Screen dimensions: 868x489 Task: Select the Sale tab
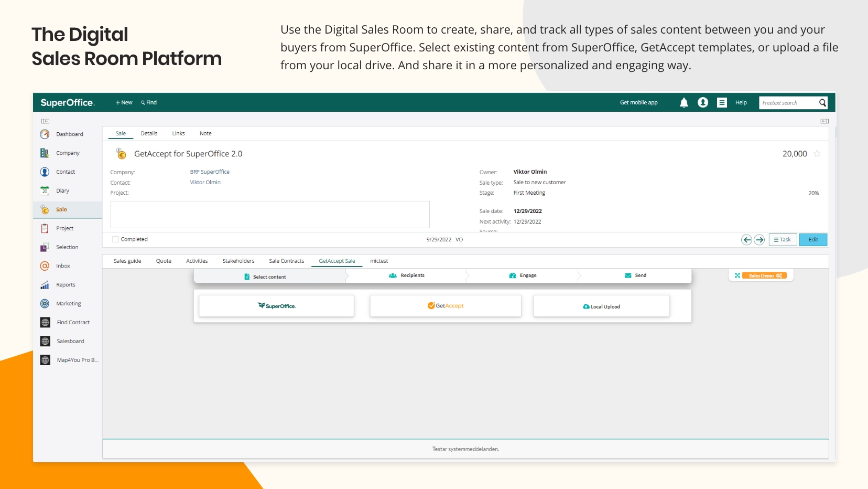[121, 134]
